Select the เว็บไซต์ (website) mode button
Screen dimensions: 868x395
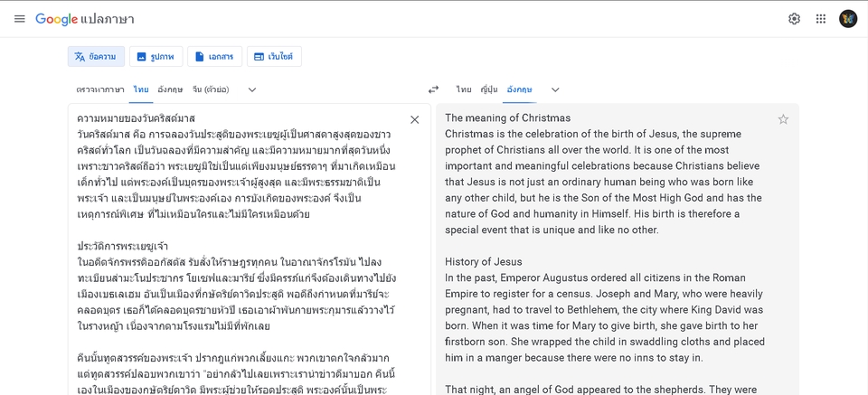[x=274, y=56]
